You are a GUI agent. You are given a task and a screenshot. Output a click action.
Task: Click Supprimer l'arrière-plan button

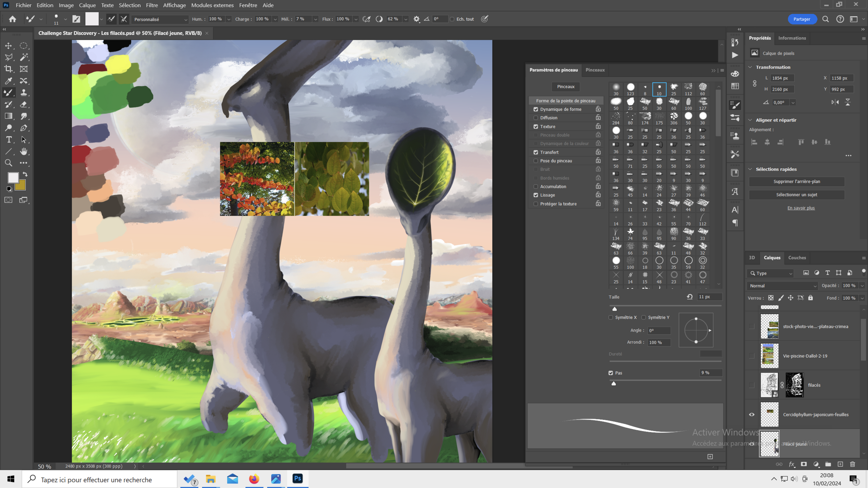pos(796,182)
